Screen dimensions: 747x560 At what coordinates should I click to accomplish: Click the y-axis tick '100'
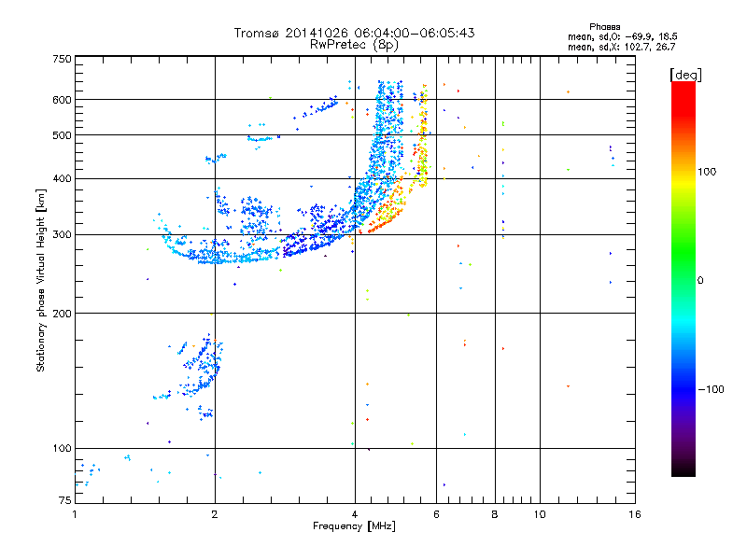(x=62, y=449)
